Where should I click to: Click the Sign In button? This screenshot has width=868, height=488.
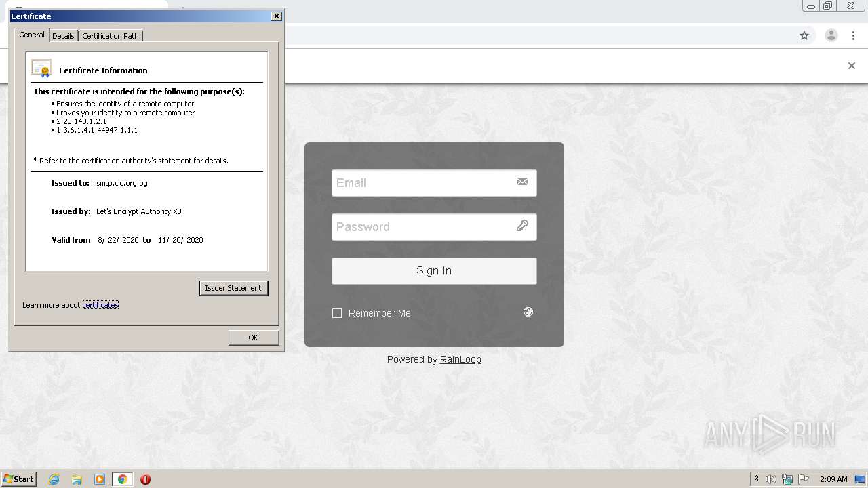[x=434, y=270]
